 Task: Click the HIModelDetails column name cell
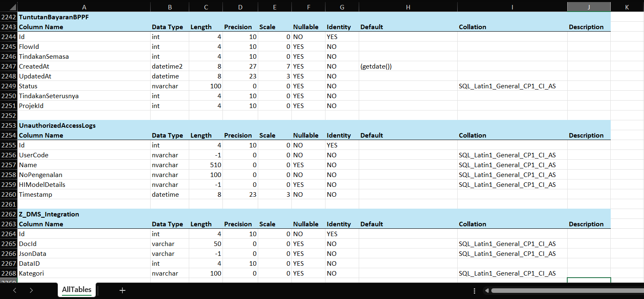pyautogui.click(x=42, y=184)
